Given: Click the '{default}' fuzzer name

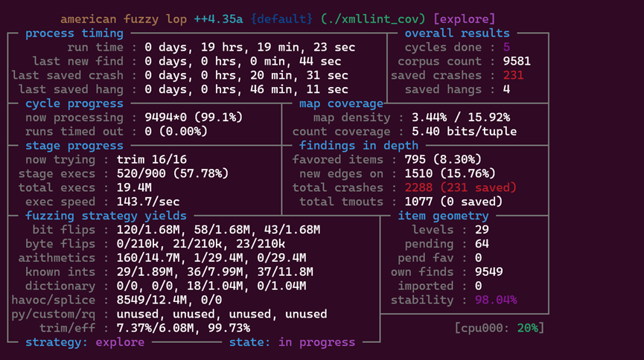Looking at the screenshot, I should [281, 19].
